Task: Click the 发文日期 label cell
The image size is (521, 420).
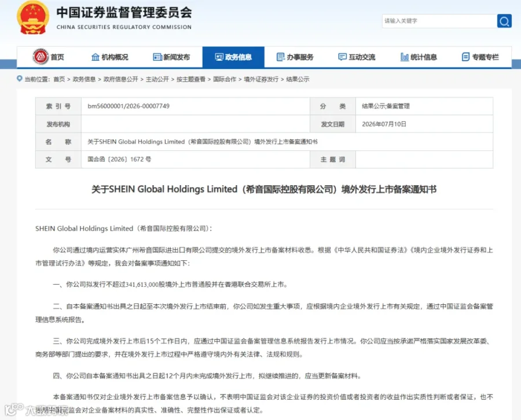Action: [x=333, y=124]
